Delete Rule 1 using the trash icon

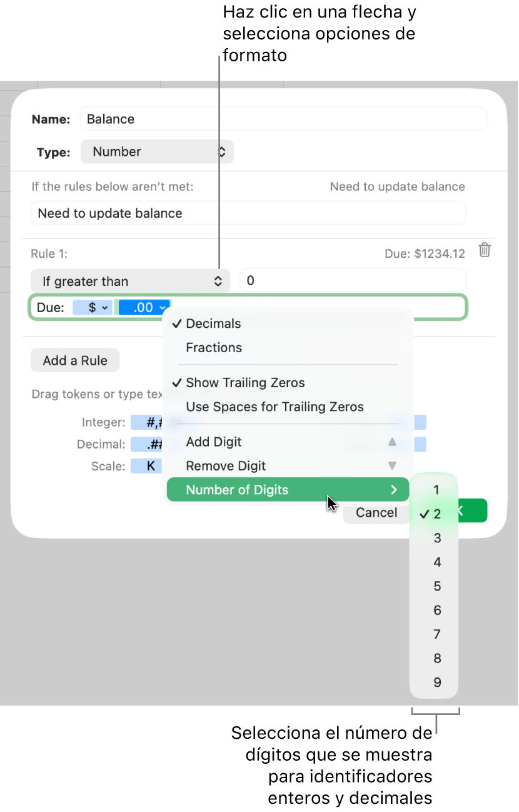tap(485, 250)
